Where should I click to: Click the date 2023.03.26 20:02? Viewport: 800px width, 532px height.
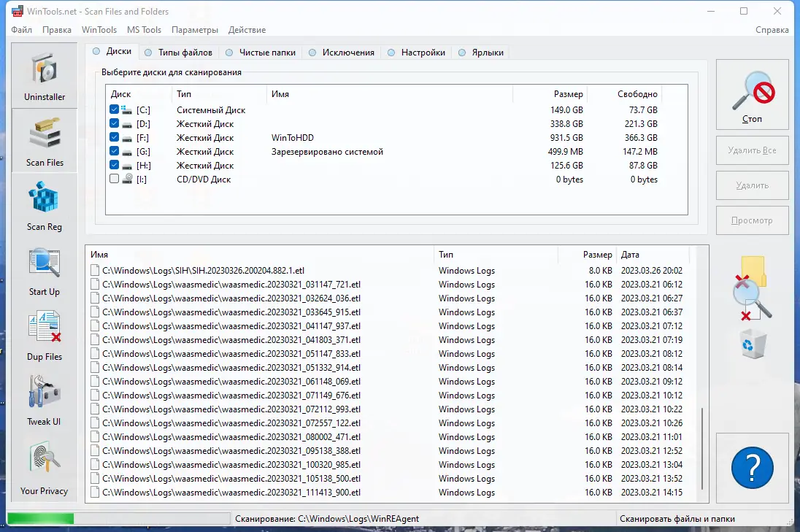[x=652, y=270]
